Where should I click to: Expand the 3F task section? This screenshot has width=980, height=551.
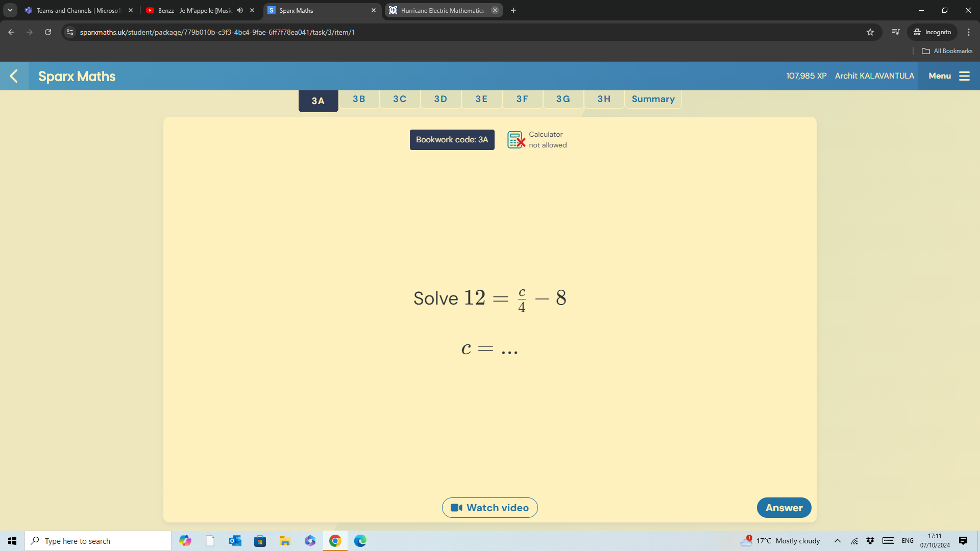click(522, 99)
